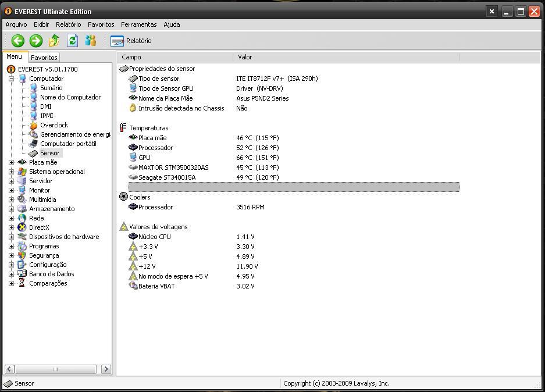Image resolution: width=545 pixels, height=392 pixels.
Task: Click the Comparações hourglass icon
Action: coord(22,283)
